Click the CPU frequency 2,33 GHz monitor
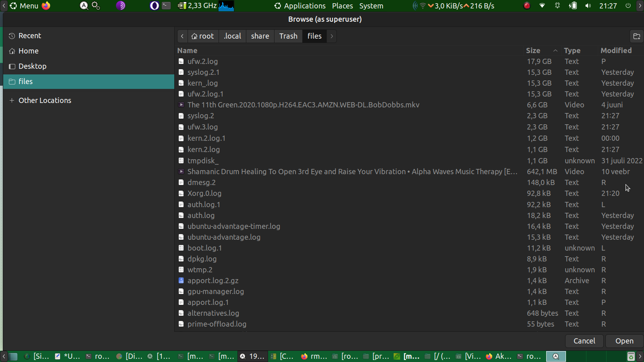 (x=197, y=6)
